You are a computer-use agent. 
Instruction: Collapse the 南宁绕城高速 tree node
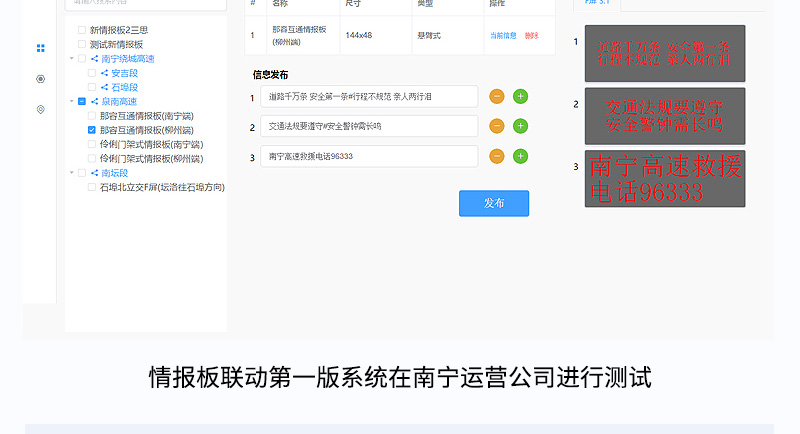(71, 59)
